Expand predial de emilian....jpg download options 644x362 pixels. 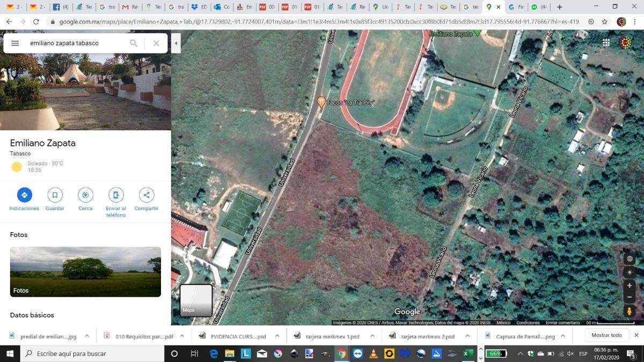[87, 336]
